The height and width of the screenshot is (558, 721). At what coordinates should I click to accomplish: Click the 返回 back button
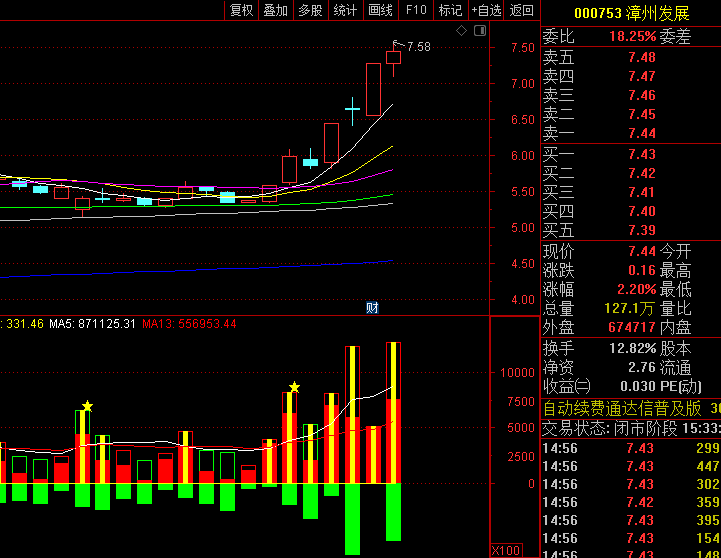521,10
